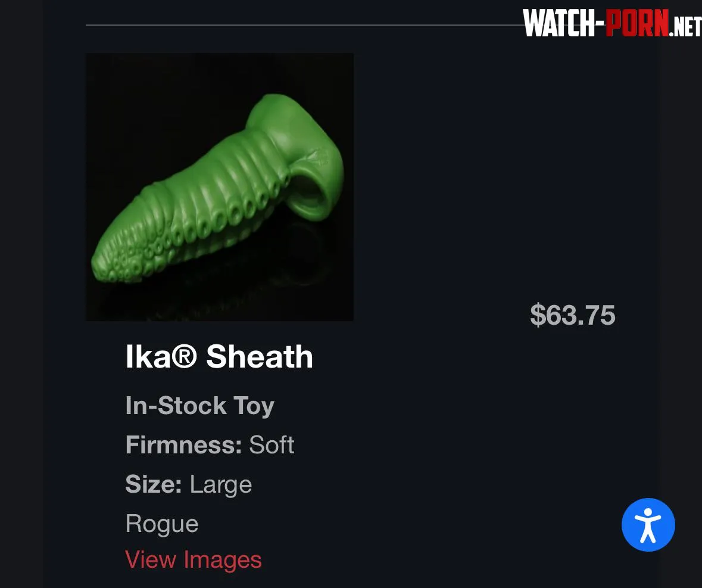Select the Soft firmness value
702x588 pixels.
point(272,444)
